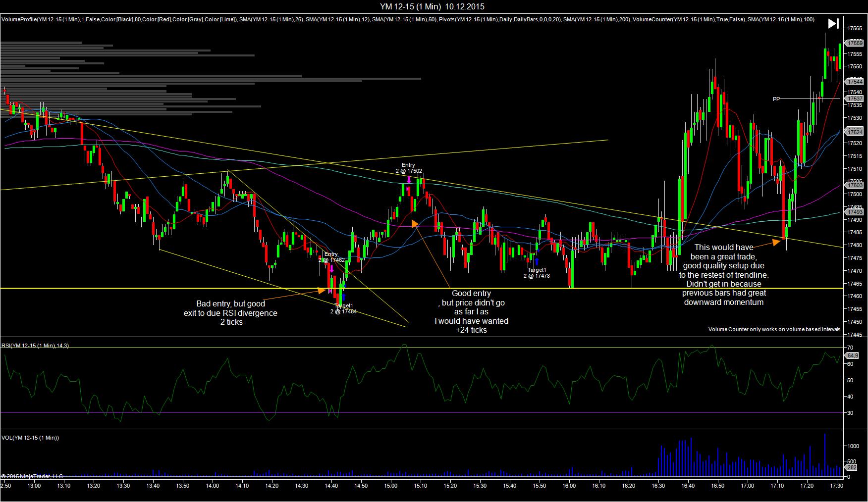Viewport: 868px width, 502px height.
Task: Click the Entry 2 @ 17462 trade label
Action: tap(331, 257)
